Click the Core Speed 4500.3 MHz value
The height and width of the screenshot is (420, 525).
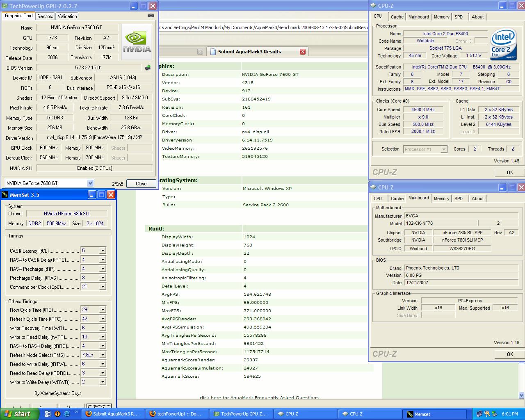pyautogui.click(x=422, y=110)
